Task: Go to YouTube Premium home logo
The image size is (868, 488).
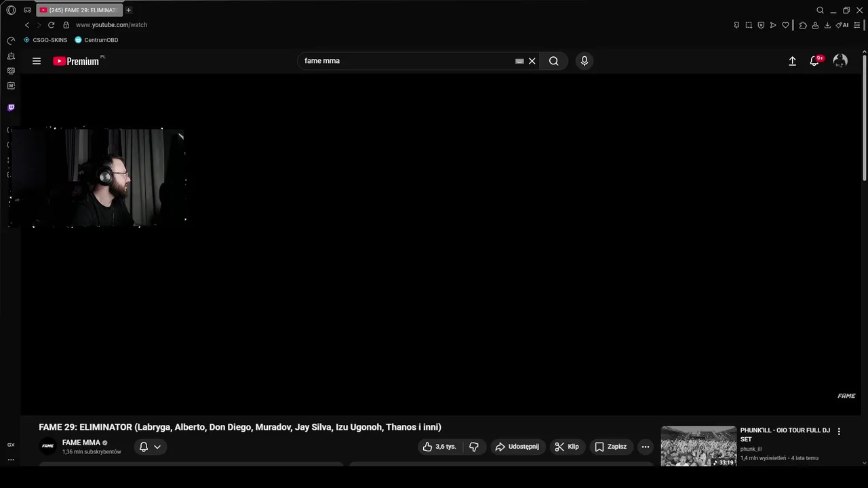Action: (x=76, y=61)
